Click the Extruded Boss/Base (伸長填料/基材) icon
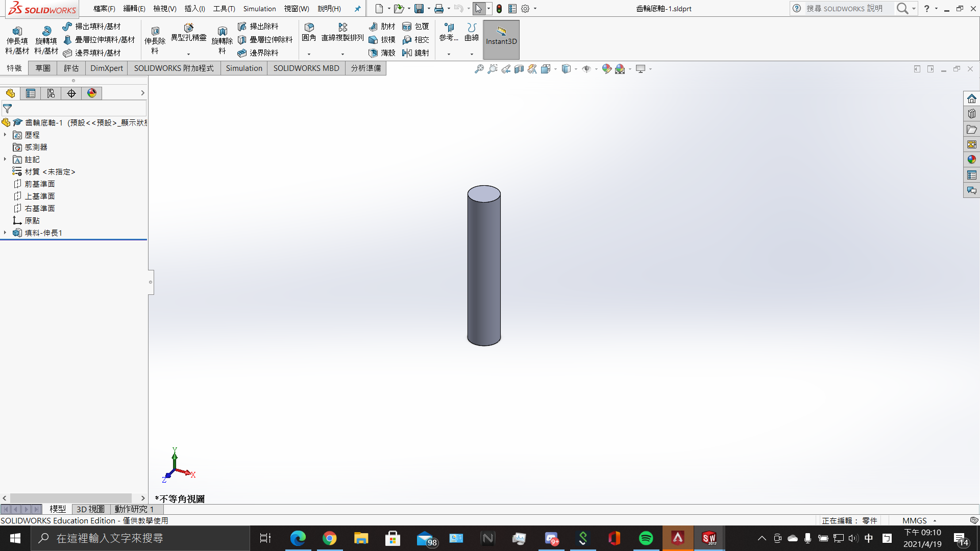The image size is (980, 551). pos(17,31)
